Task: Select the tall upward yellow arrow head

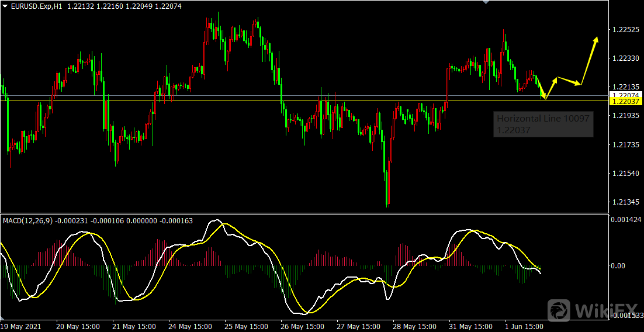Action: [x=596, y=40]
